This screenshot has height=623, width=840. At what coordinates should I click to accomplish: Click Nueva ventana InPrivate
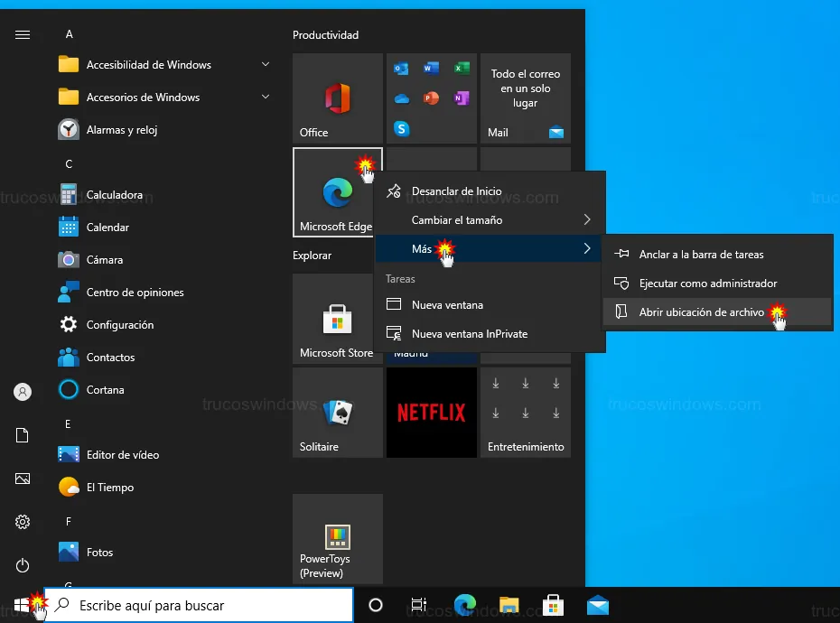pos(469,334)
